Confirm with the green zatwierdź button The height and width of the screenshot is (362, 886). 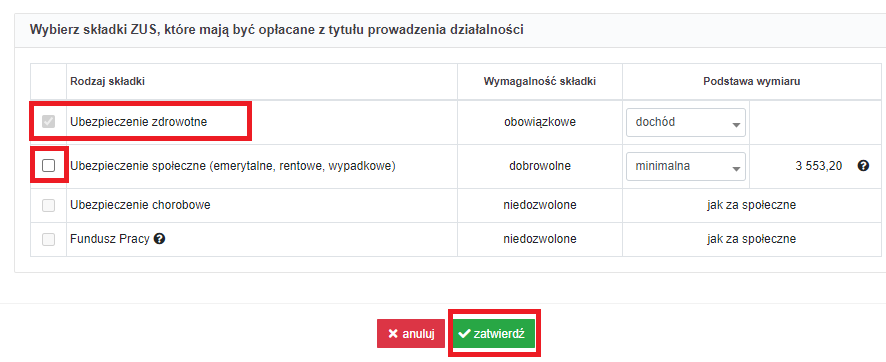[x=493, y=334]
